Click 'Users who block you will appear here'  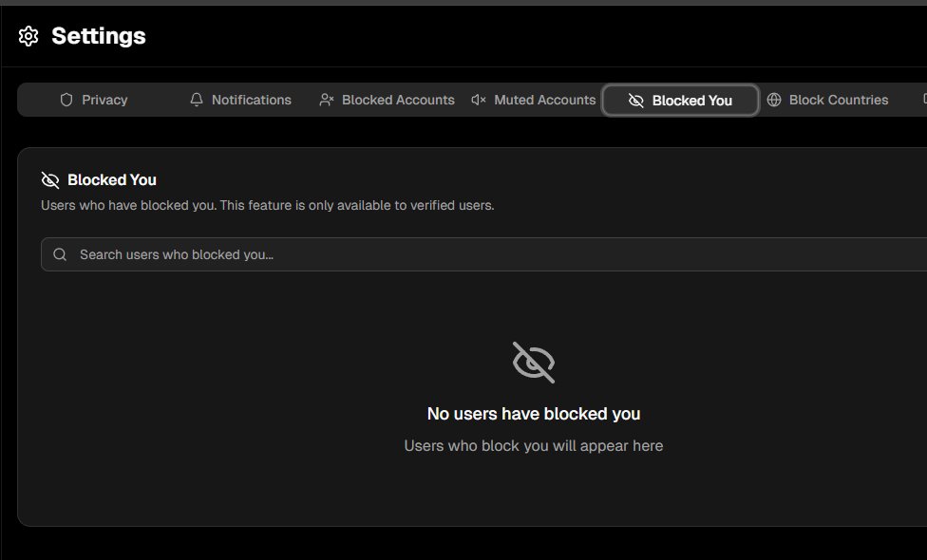pyautogui.click(x=533, y=446)
